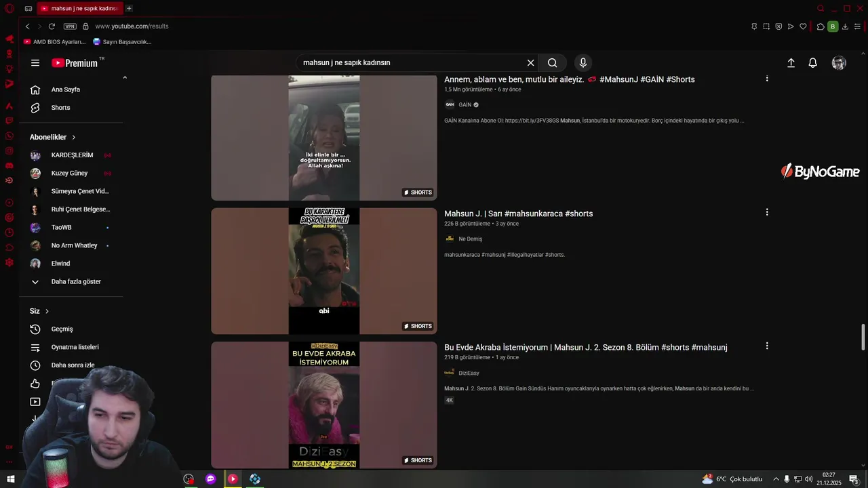This screenshot has width=868, height=488.
Task: Clear the search box text
Action: [530, 62]
